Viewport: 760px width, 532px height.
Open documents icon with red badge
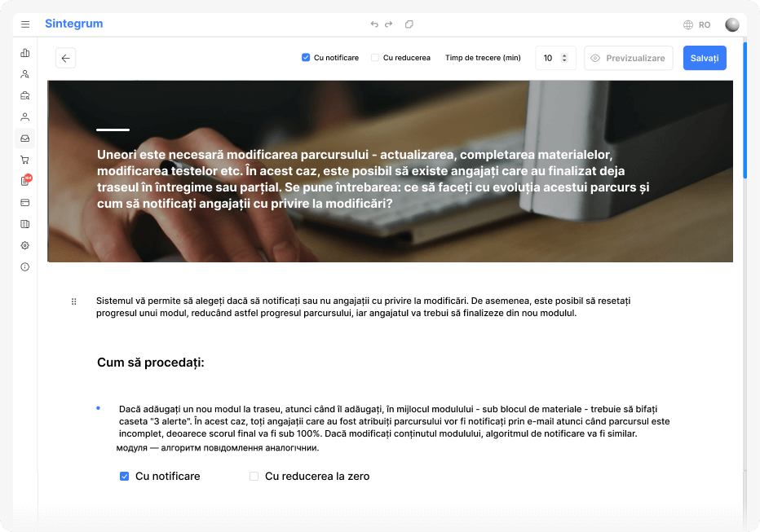tap(25, 181)
